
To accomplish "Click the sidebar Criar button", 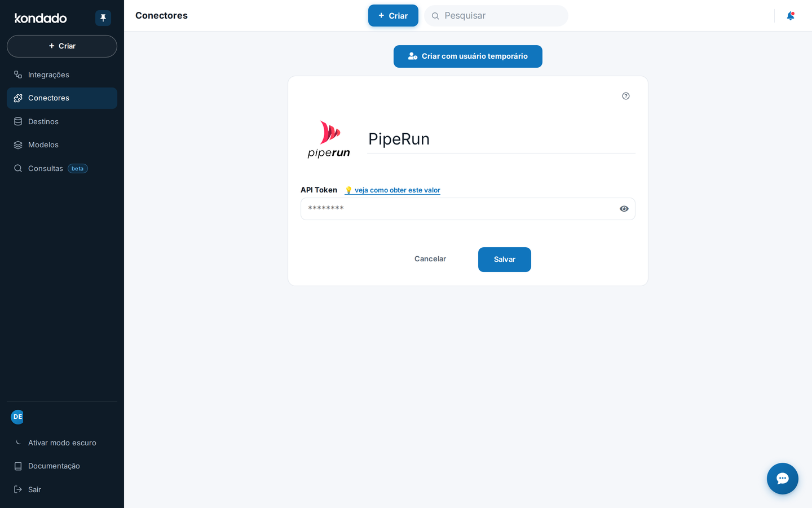I will 62,46.
